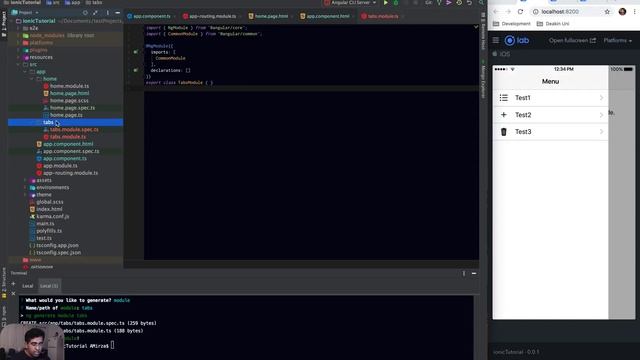Tap the Test1 menu item
Screen dimensions: 640x360
(x=550, y=98)
